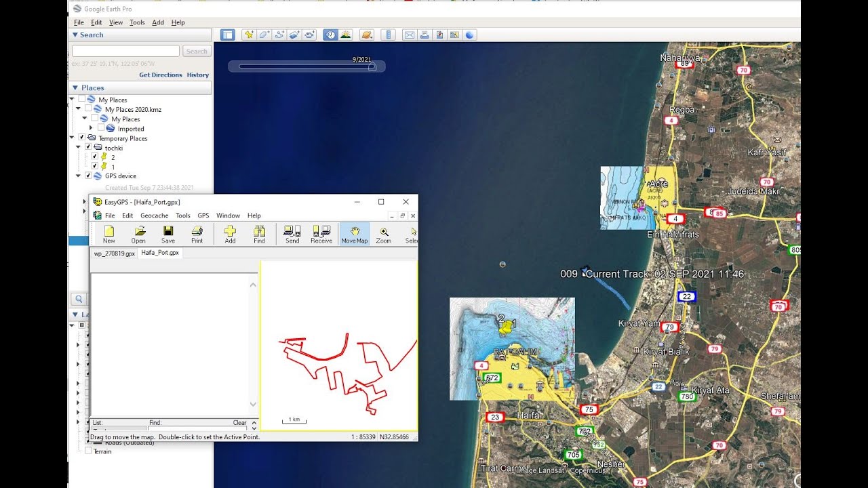Click the Google Earth toolbar printer icon

(425, 35)
